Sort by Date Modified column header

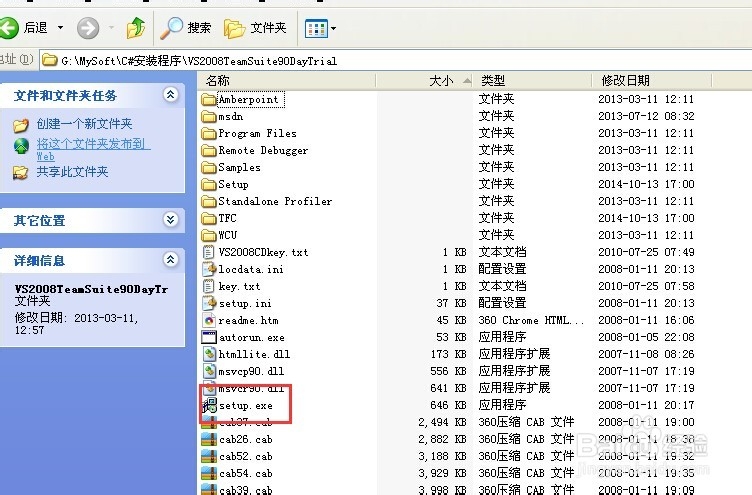[x=652, y=81]
